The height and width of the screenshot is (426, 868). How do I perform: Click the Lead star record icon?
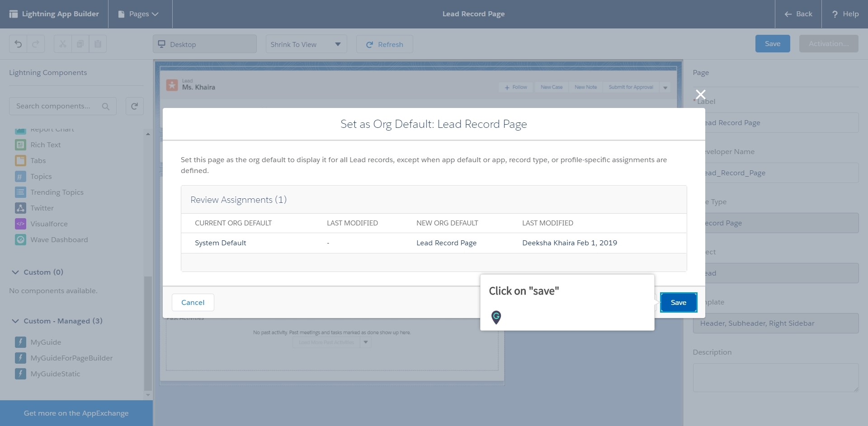point(172,85)
